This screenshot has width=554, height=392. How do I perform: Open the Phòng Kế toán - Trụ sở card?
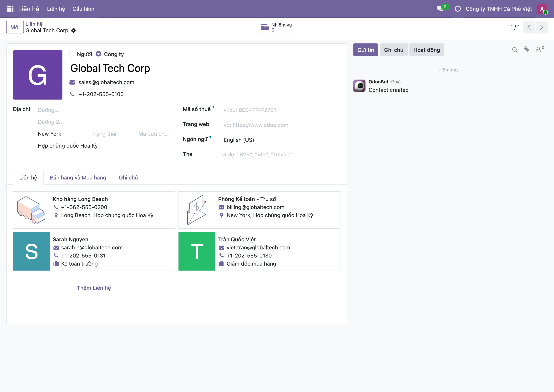259,210
